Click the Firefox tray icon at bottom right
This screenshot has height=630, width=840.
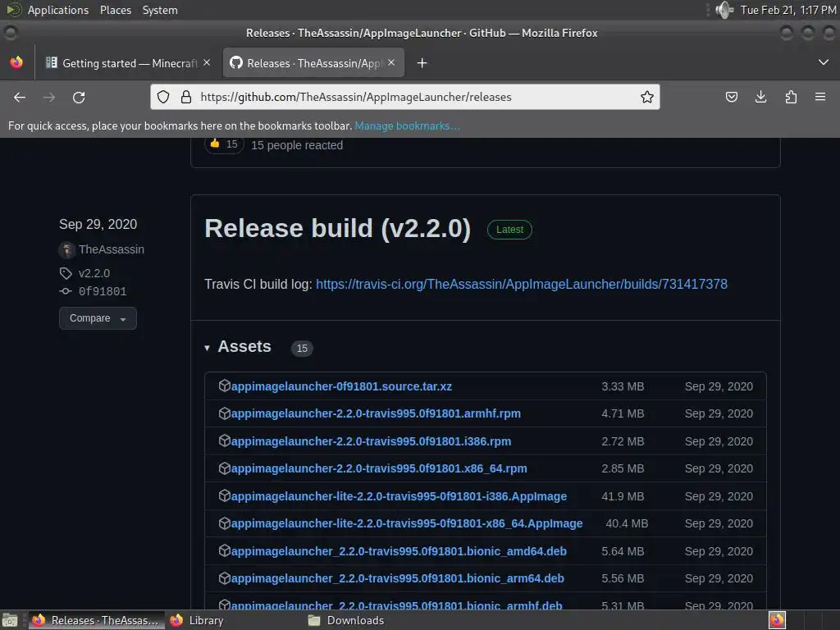click(x=777, y=620)
